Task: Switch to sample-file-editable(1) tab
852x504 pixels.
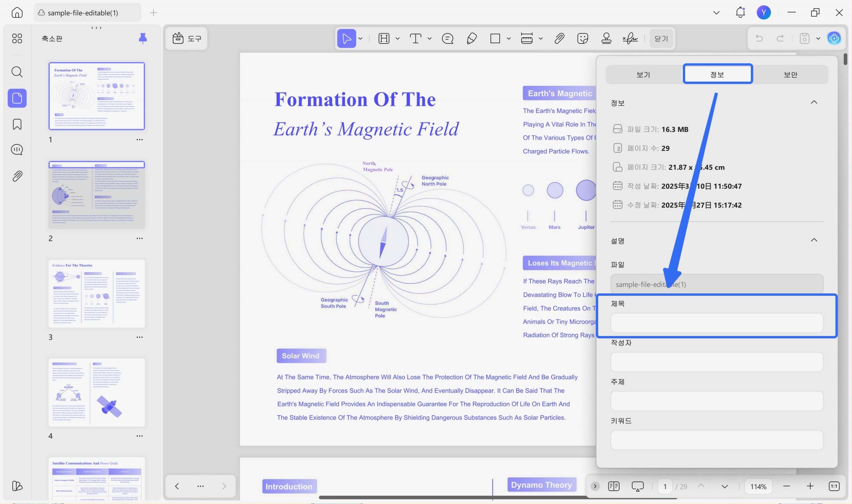Action: (87, 13)
